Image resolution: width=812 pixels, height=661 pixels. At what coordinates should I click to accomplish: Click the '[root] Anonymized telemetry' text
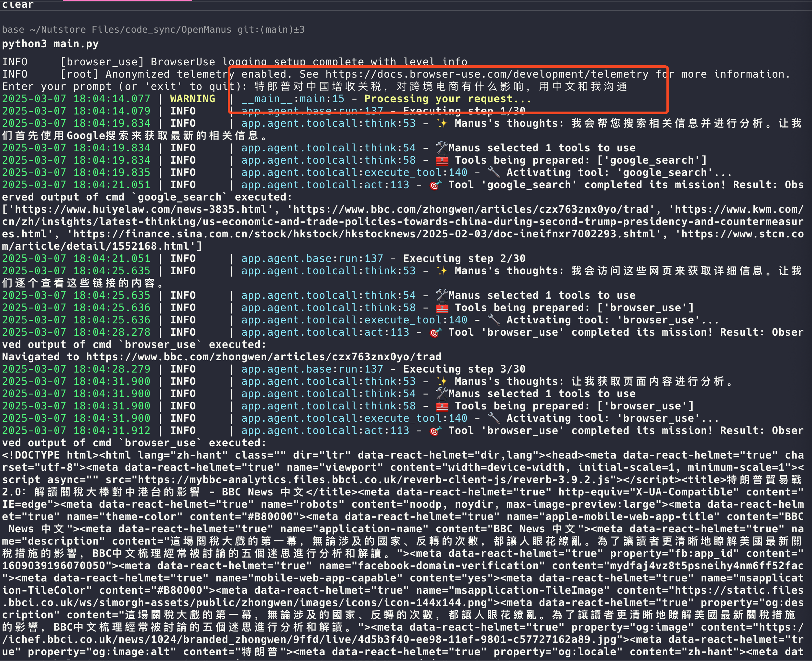pyautogui.click(x=148, y=74)
